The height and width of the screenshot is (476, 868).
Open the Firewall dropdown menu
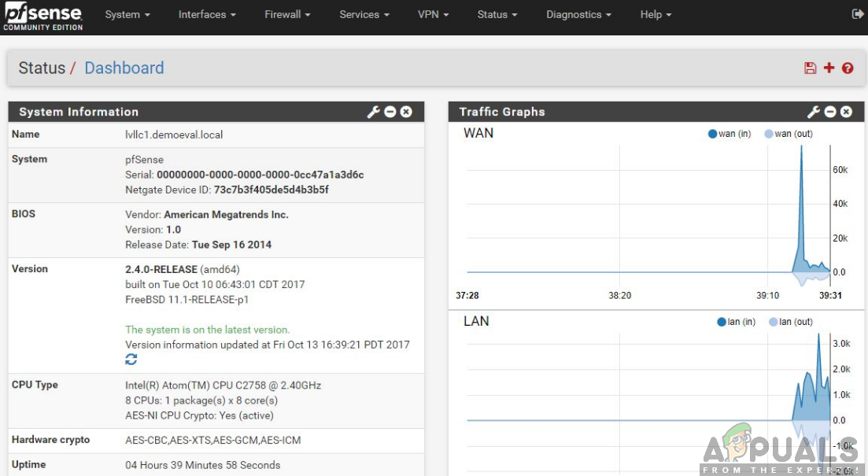pyautogui.click(x=286, y=14)
